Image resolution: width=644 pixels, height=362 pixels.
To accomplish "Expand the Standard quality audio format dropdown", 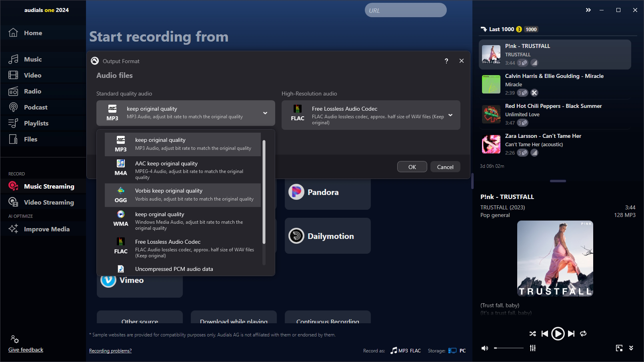I will [265, 113].
